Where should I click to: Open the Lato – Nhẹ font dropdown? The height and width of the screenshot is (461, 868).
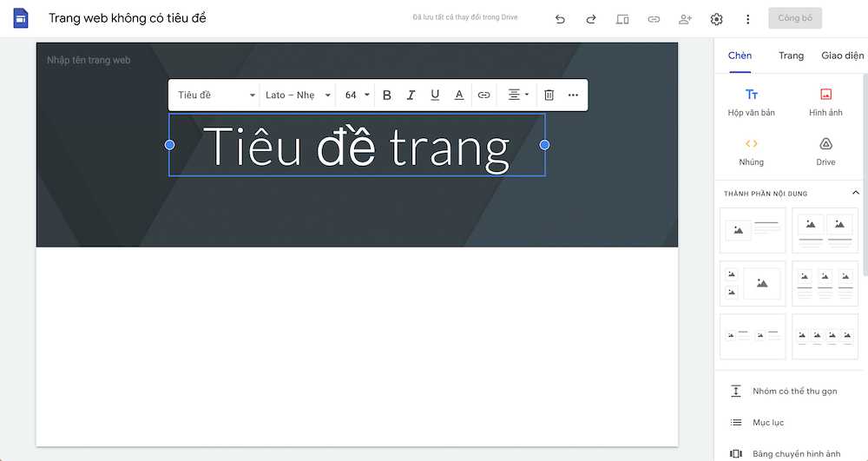click(298, 95)
